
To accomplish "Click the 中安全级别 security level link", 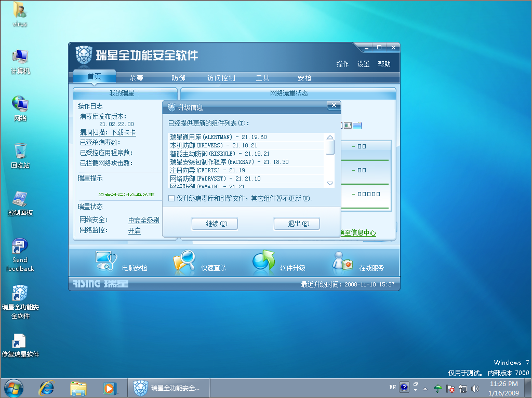I will 144,220.
